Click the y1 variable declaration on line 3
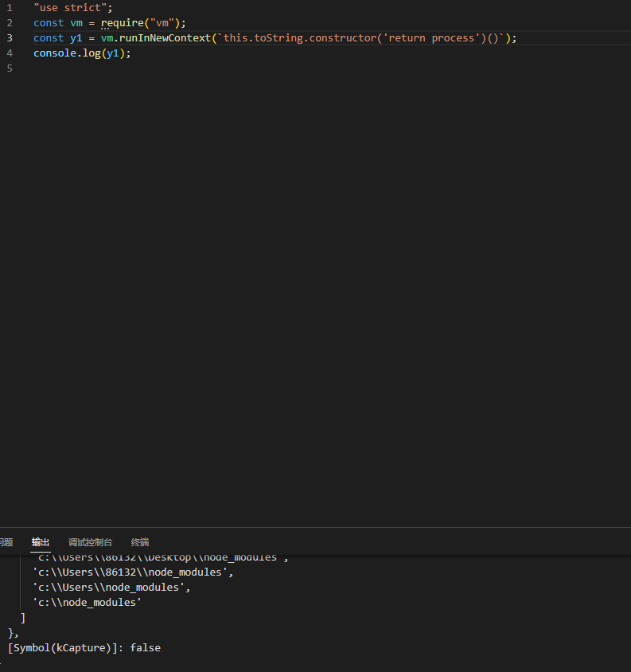 pos(76,37)
